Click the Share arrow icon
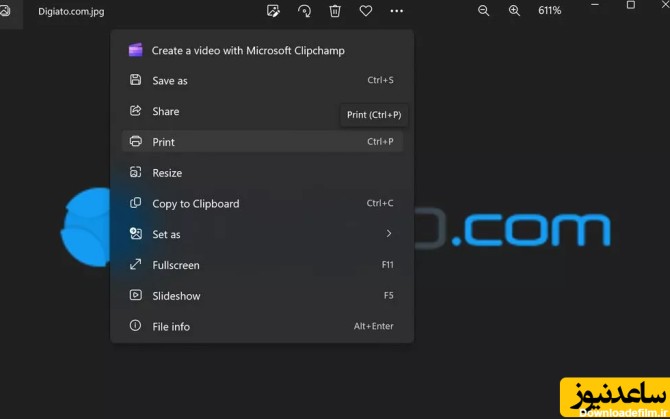The width and height of the screenshot is (670, 419). click(x=135, y=111)
